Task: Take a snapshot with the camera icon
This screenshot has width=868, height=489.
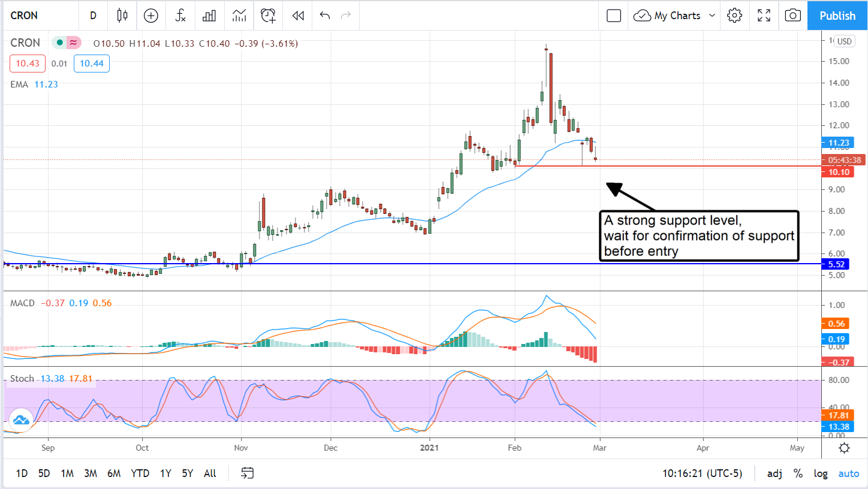Action: (792, 16)
